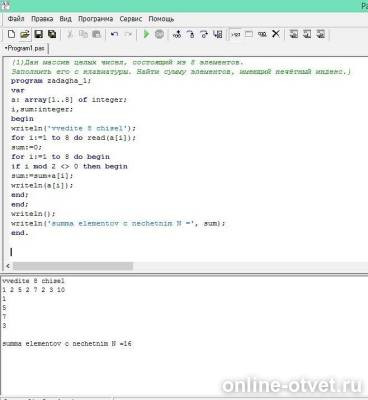Click line 'for i:=1 to 8 do begin'
368x400 pixels.
60,157
